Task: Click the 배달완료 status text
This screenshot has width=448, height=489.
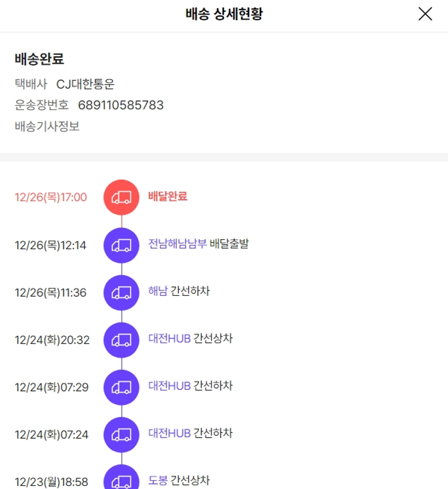Action: pos(167,197)
